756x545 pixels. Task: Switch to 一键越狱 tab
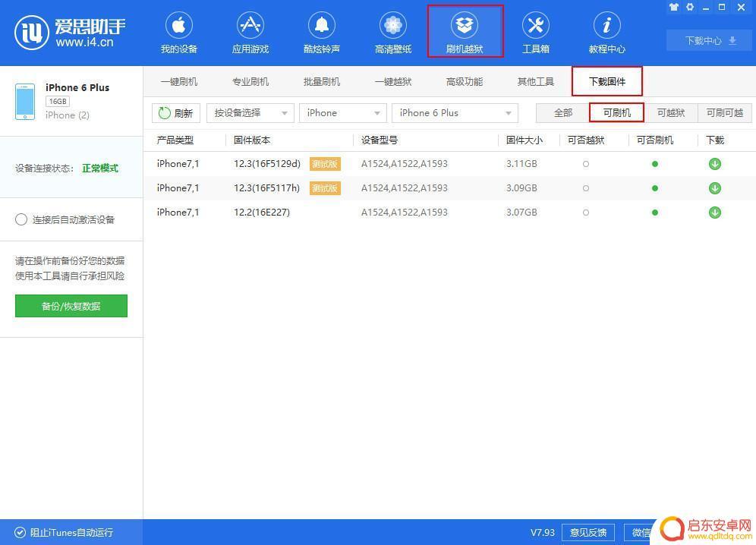(393, 81)
